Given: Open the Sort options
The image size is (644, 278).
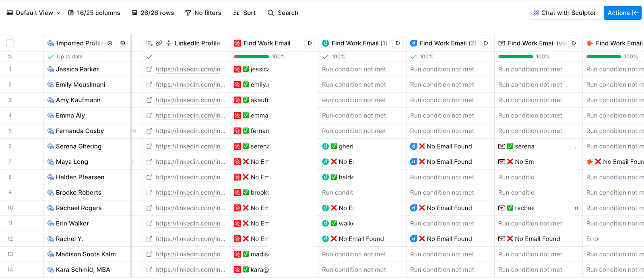Looking at the screenshot, I should (244, 13).
